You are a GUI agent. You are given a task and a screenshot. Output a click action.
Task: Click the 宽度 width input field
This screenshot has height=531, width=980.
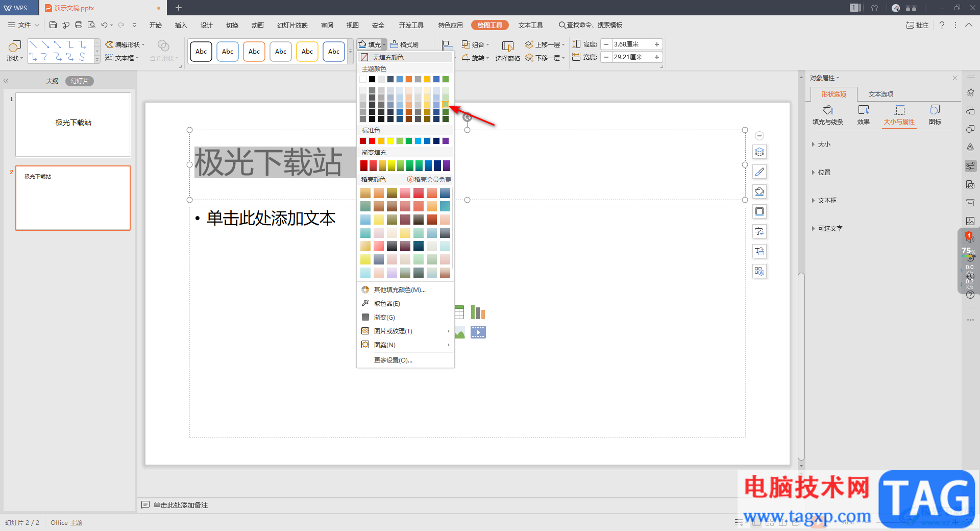tap(631, 57)
